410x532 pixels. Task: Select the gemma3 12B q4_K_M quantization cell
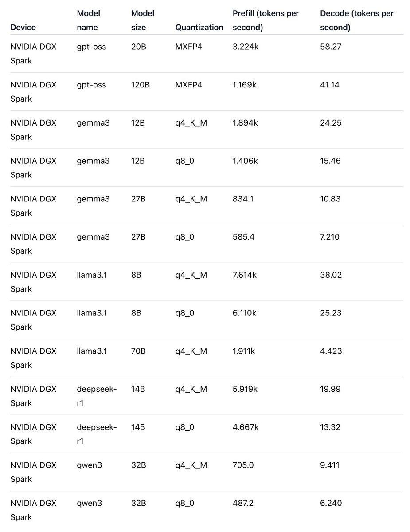click(191, 123)
